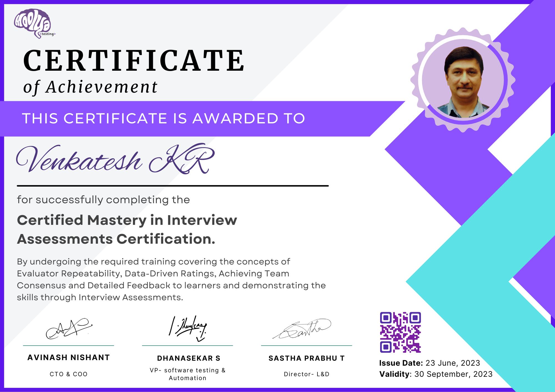Click the 'Director- L&D' designation
555x392 pixels.
pos(306,374)
